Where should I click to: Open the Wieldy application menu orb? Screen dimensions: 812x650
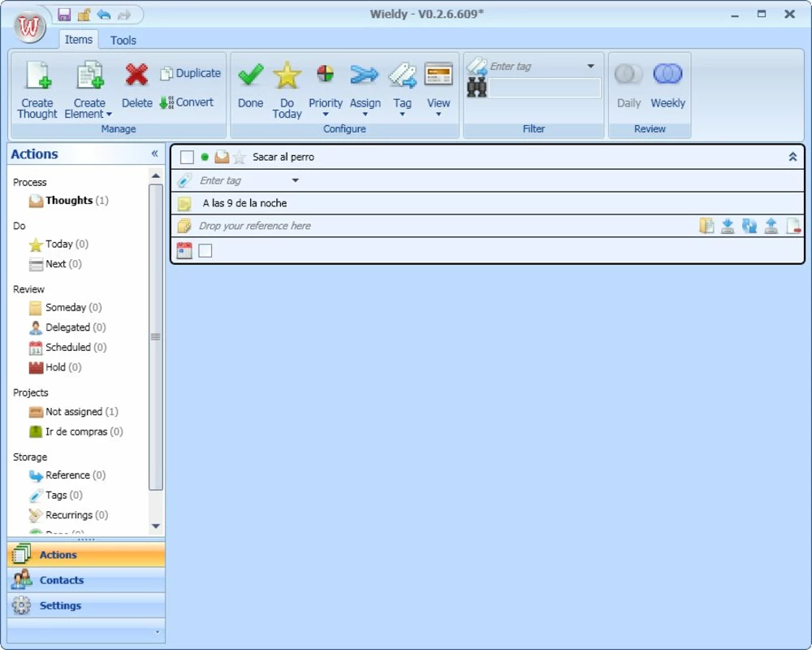pos(29,26)
